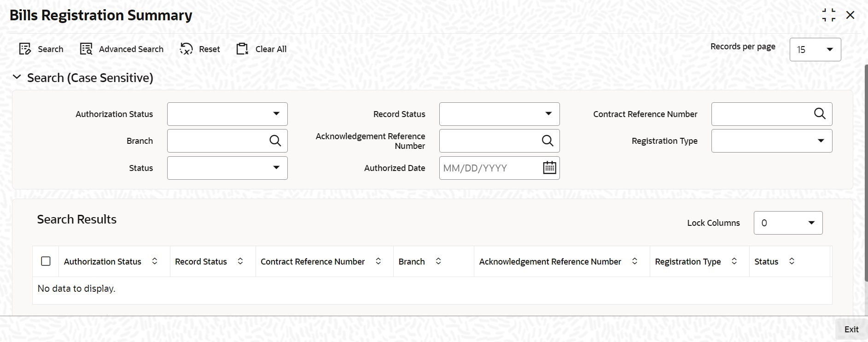Click the Search toolbar icon
The image size is (868, 342).
pos(25,49)
